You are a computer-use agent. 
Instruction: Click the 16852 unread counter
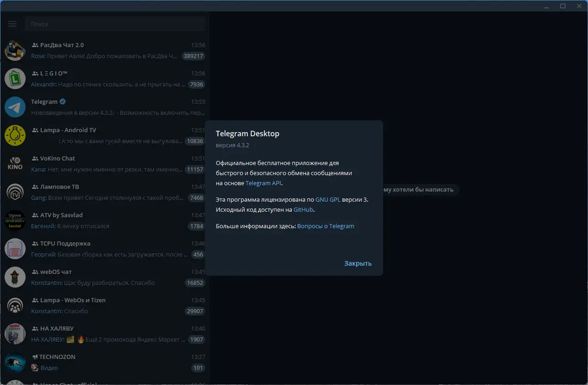point(195,283)
